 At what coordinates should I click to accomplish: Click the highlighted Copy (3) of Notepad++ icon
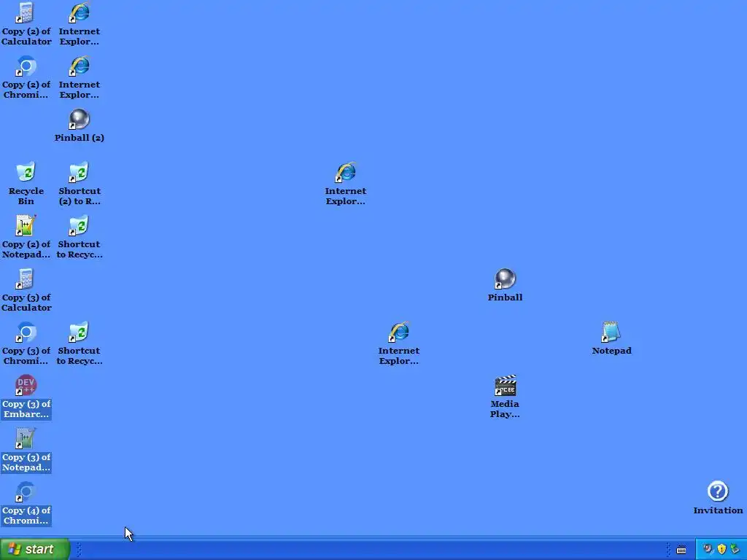coord(26,451)
